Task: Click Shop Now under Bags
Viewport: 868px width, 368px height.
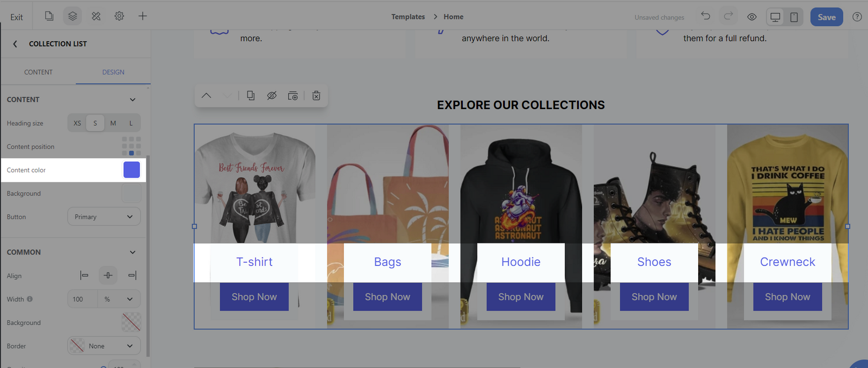Action: 387,297
